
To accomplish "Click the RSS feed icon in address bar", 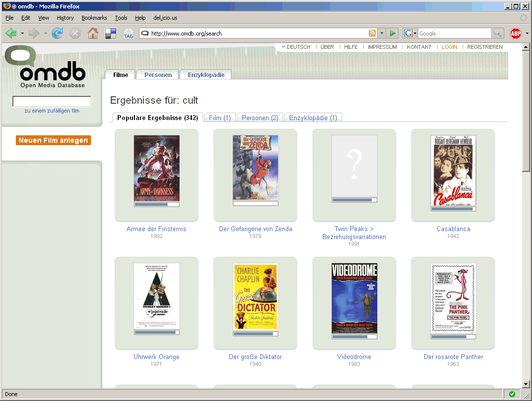I will click(x=372, y=33).
